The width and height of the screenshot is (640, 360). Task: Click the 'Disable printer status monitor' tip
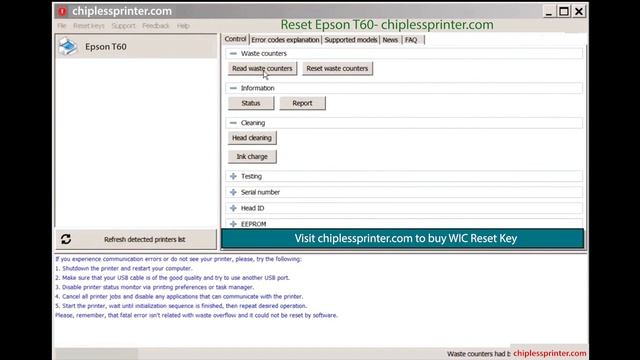tap(154, 287)
